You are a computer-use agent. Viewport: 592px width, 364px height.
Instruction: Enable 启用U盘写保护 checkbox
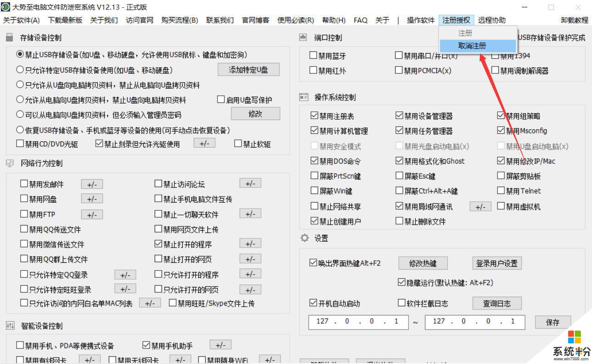(221, 99)
